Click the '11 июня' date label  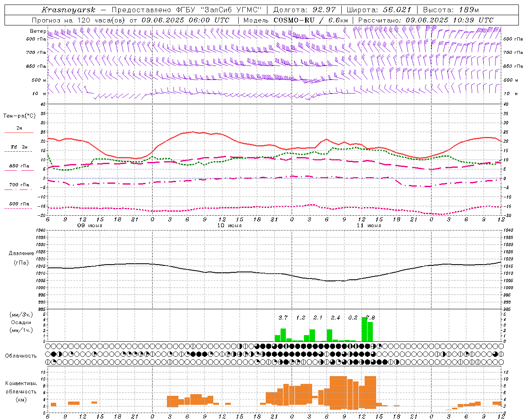(x=369, y=226)
